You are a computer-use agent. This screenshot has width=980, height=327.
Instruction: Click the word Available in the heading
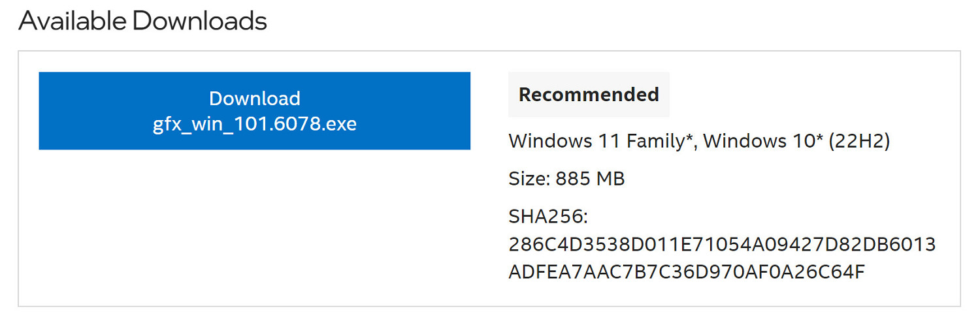pos(73,21)
